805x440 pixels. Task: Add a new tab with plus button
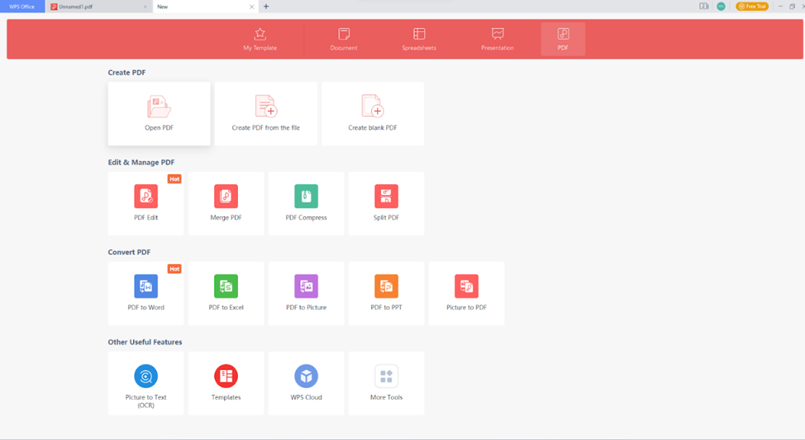[x=266, y=7]
